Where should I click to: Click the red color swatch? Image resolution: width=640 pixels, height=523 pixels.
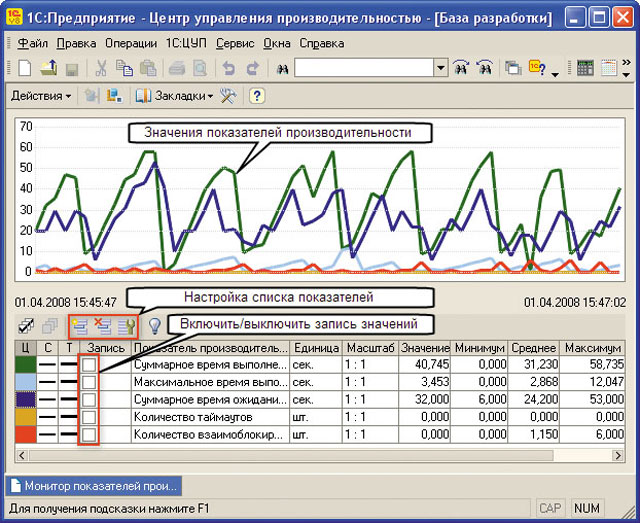pos(26,435)
